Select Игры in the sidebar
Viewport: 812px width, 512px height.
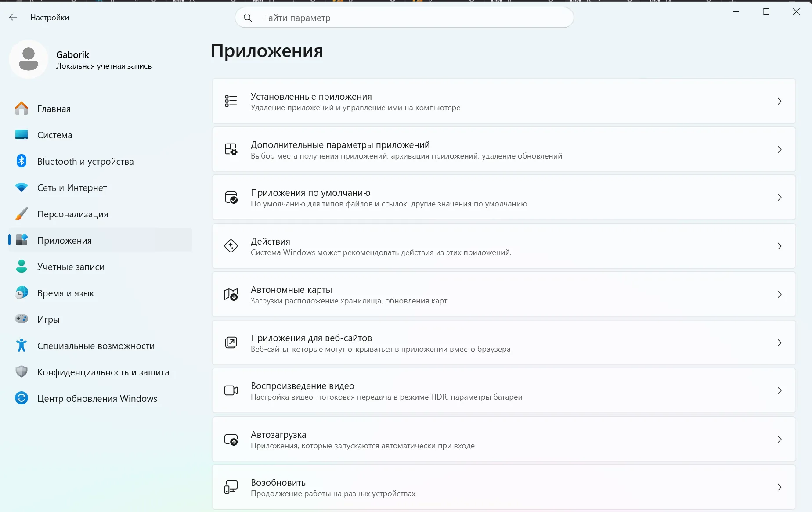(100, 319)
